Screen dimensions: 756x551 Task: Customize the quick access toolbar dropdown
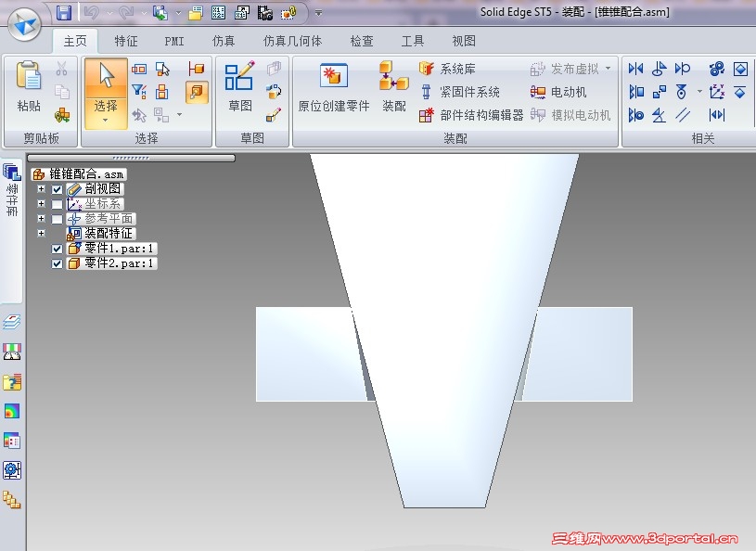click(318, 13)
